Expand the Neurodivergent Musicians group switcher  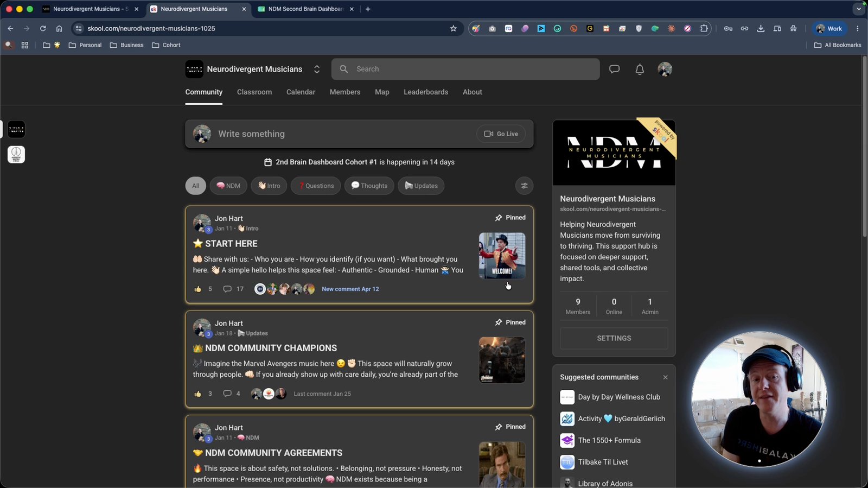tap(317, 69)
